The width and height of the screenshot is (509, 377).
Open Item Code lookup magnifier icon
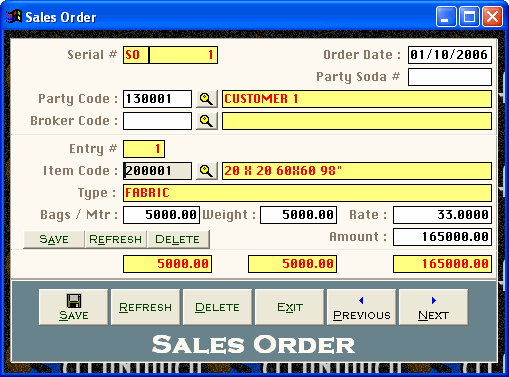(207, 171)
